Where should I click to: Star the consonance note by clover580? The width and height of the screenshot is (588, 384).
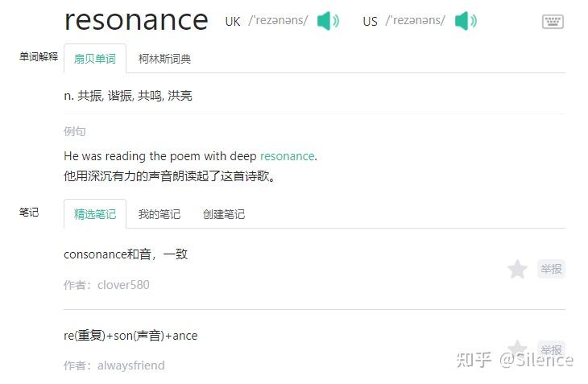[517, 269]
